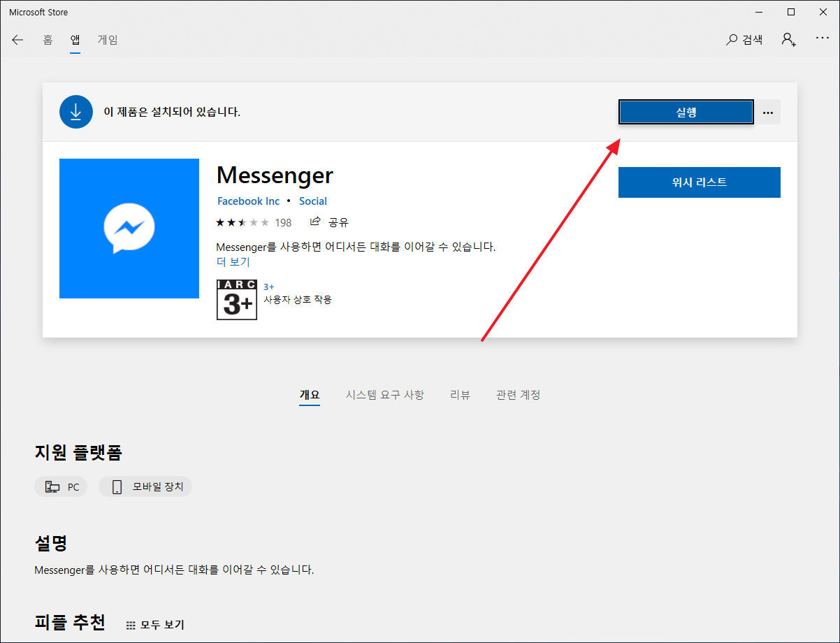Screen dimensions: 840x643
Task: Open the top-right more options ellipsis
Action: pos(823,38)
